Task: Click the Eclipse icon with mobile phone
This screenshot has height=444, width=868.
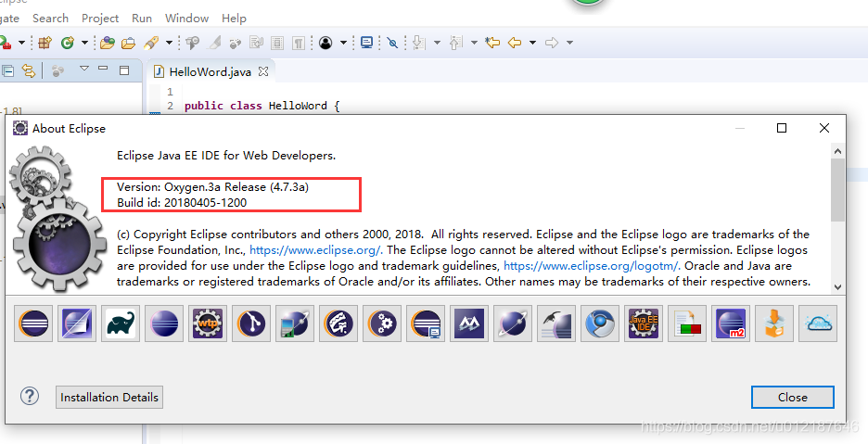Action: [295, 323]
